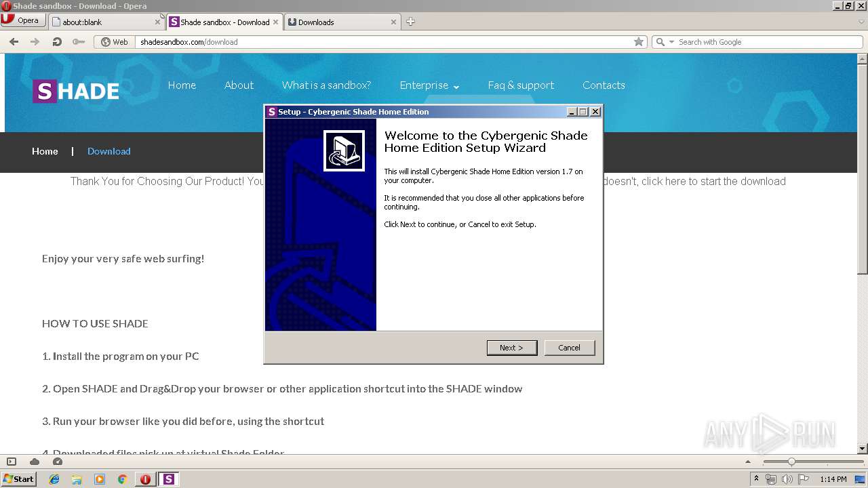Viewport: 868px width, 488px height.
Task: Open volume speaker tray icon
Action: tap(787, 479)
